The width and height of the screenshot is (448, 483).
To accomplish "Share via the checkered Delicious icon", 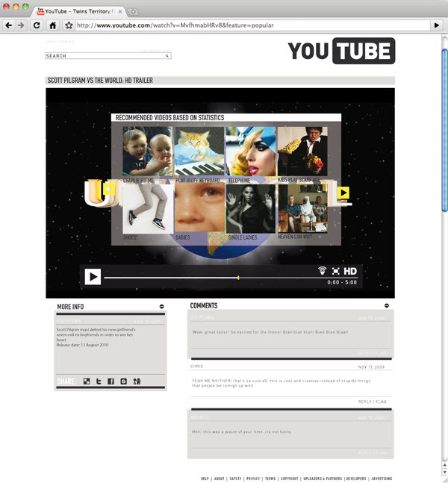I will [x=87, y=381].
